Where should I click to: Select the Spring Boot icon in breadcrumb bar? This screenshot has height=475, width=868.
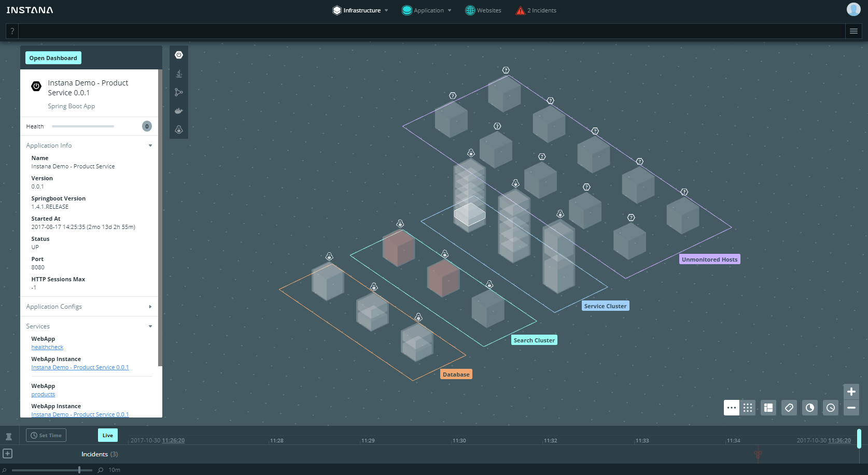tap(179, 55)
